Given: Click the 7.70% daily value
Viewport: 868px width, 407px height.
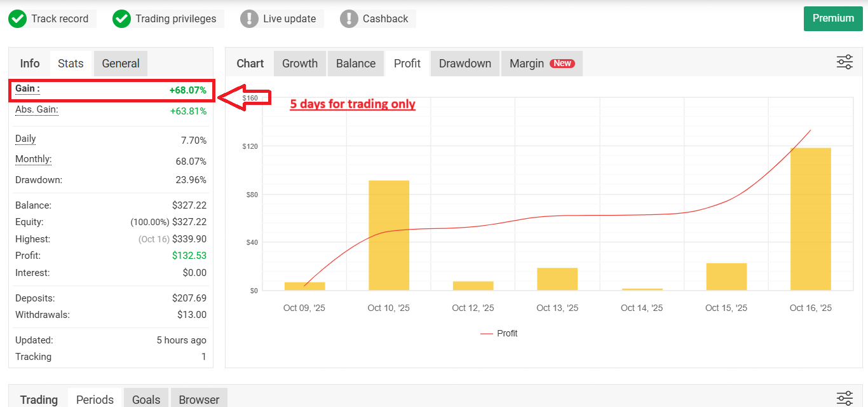Looking at the screenshot, I should (194, 141).
